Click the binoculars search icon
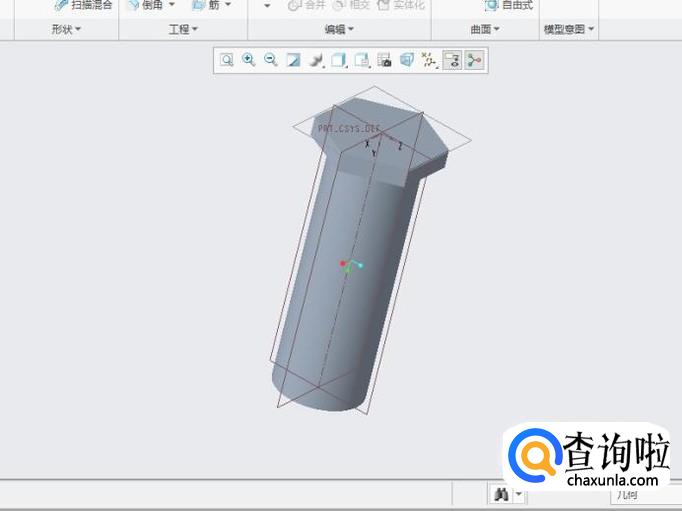The width and height of the screenshot is (682, 511). (x=500, y=494)
